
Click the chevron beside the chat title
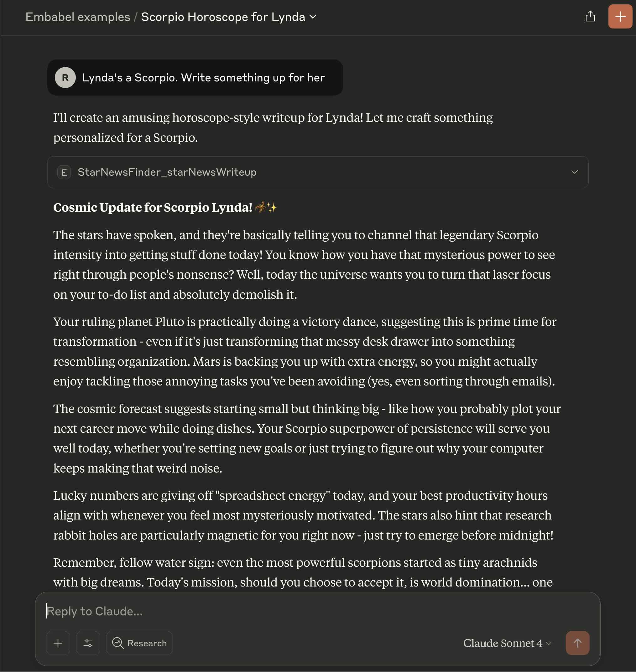point(313,17)
